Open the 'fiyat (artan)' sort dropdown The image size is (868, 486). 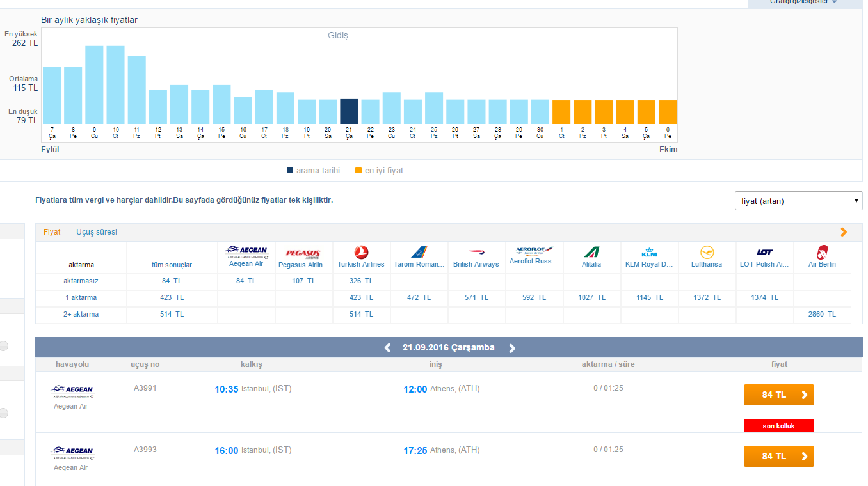click(x=798, y=201)
